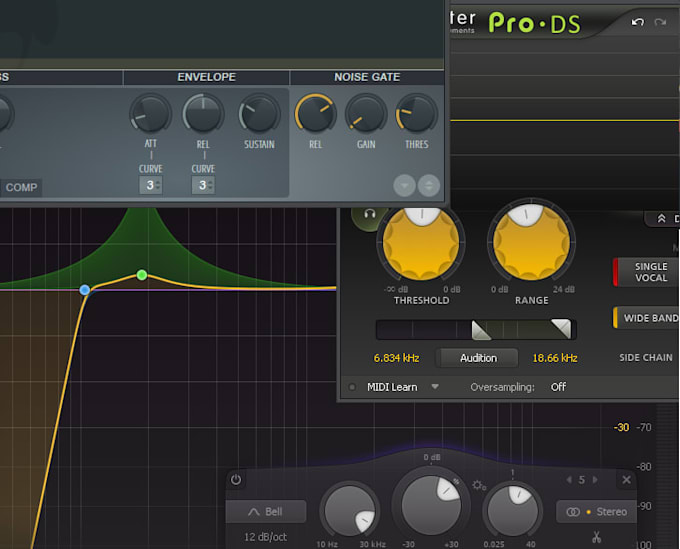Click the scissors split icon in band panel

coord(597,537)
